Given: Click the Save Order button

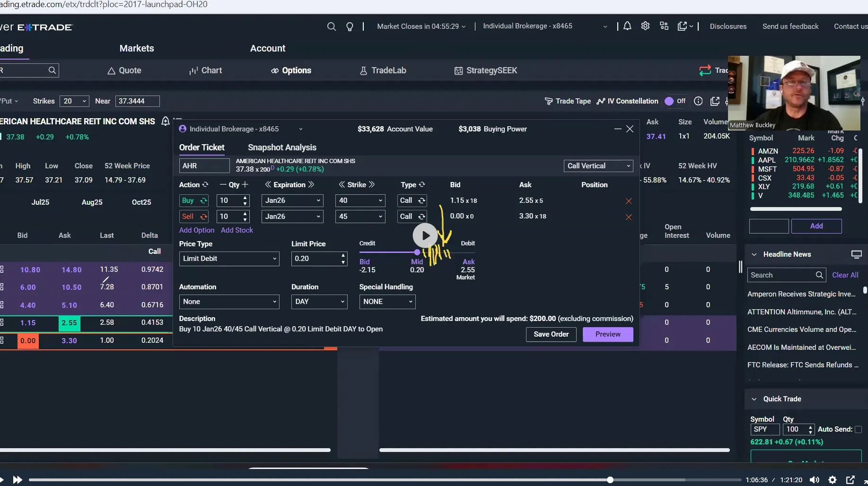Looking at the screenshot, I should pos(551,334).
